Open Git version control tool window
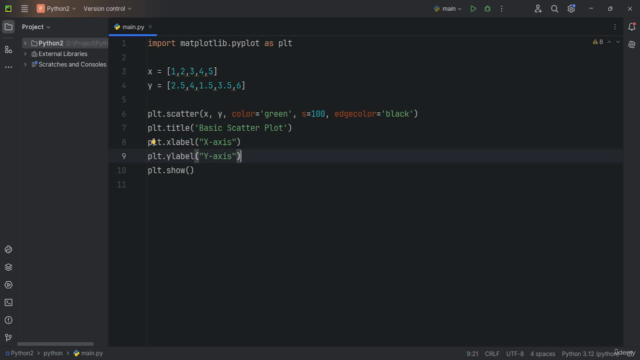This screenshot has width=640, height=360. pos(8,338)
